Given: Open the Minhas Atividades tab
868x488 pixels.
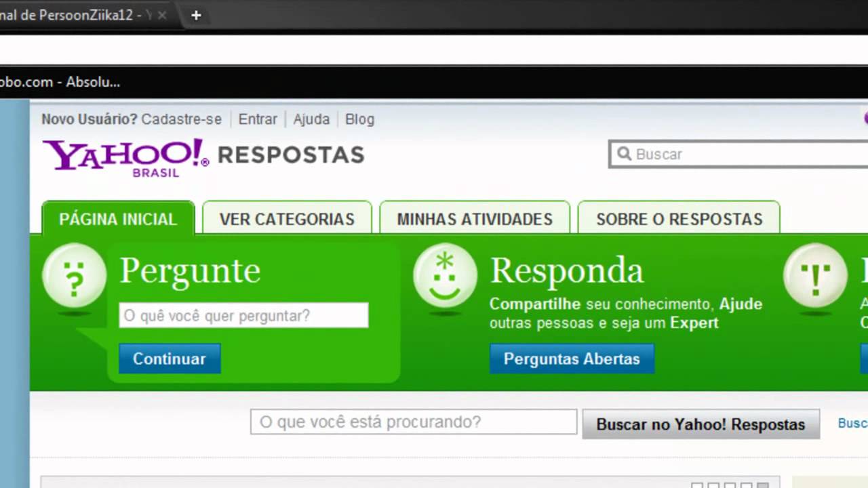Looking at the screenshot, I should pyautogui.click(x=475, y=218).
